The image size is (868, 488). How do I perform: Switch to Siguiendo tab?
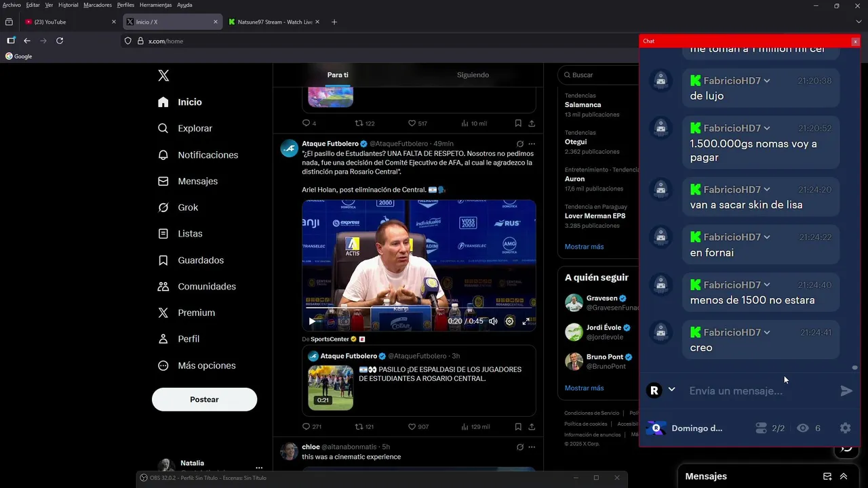(473, 75)
